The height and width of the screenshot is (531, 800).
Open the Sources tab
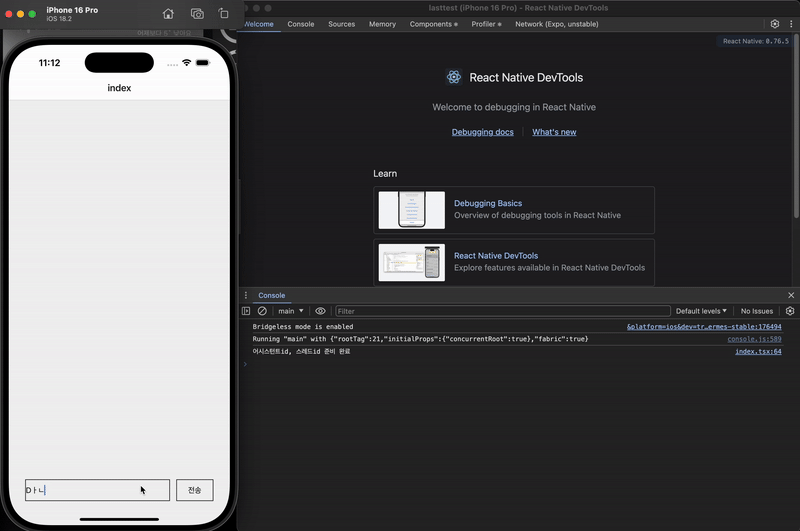341,24
